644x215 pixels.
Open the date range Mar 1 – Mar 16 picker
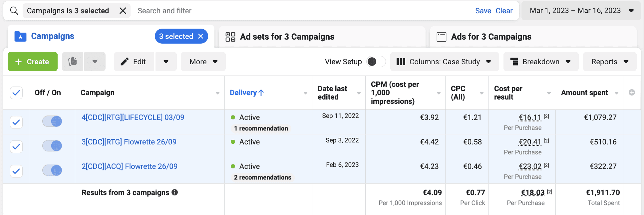(581, 11)
